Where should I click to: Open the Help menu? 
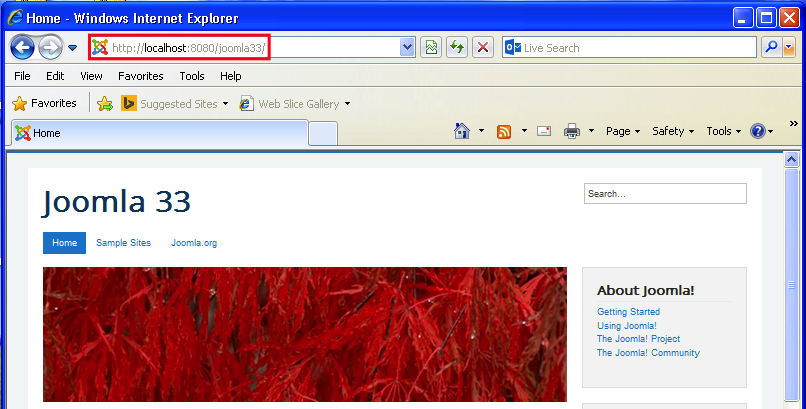[231, 76]
